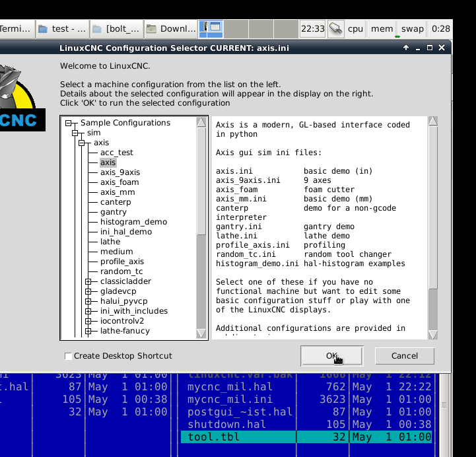The width and height of the screenshot is (476, 457).
Task: Select gantry configuration
Action: coord(114,212)
